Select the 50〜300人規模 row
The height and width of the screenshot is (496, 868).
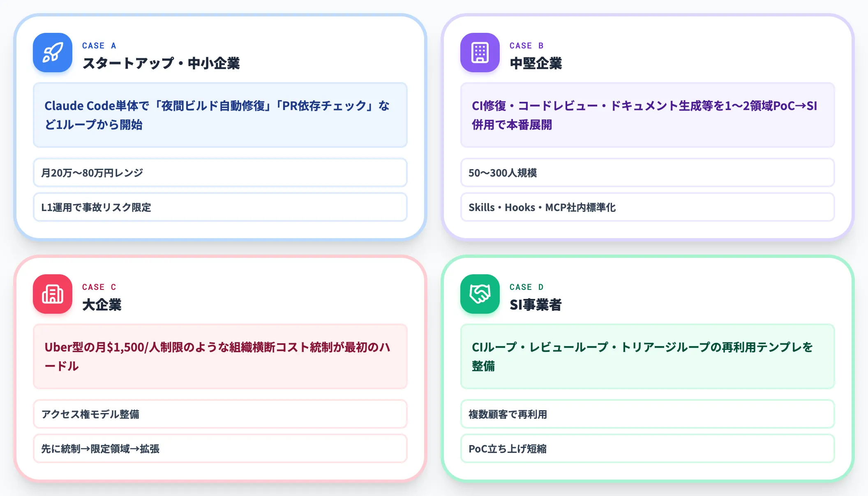click(x=648, y=172)
